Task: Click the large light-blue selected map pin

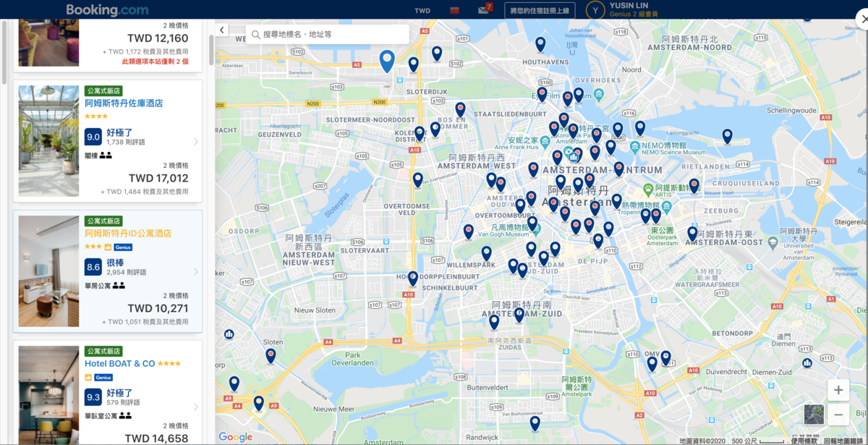Action: (x=387, y=61)
